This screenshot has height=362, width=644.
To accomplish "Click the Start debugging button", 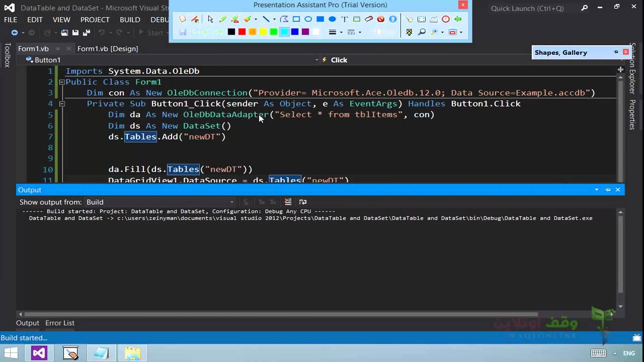I will [151, 33].
